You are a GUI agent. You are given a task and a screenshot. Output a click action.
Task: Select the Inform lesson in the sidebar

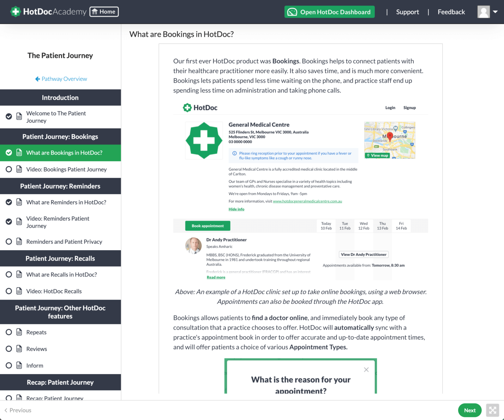click(35, 365)
